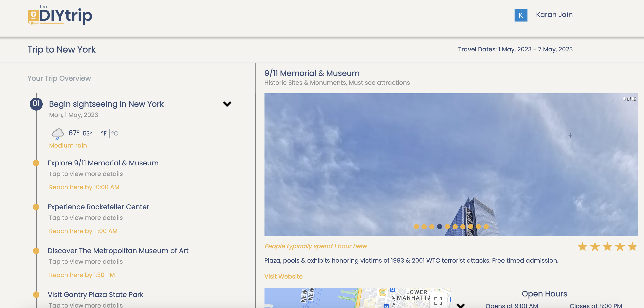
Task: Open Explore 9/11 Memorial & Museum item
Action: [103, 163]
